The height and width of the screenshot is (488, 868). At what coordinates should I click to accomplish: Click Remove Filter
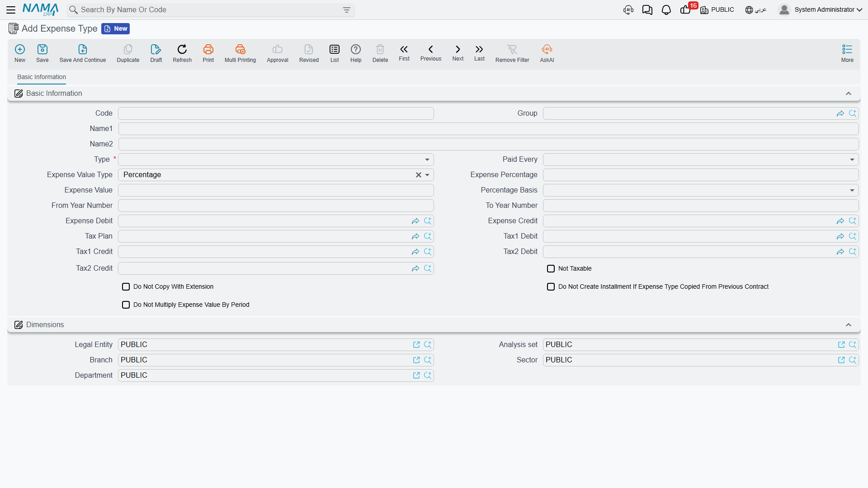(x=512, y=53)
